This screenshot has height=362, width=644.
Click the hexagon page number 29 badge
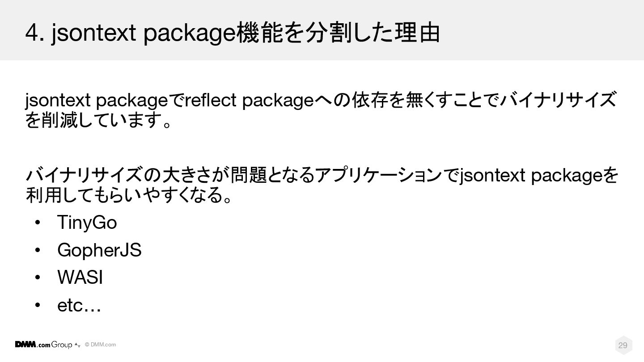coord(623,345)
